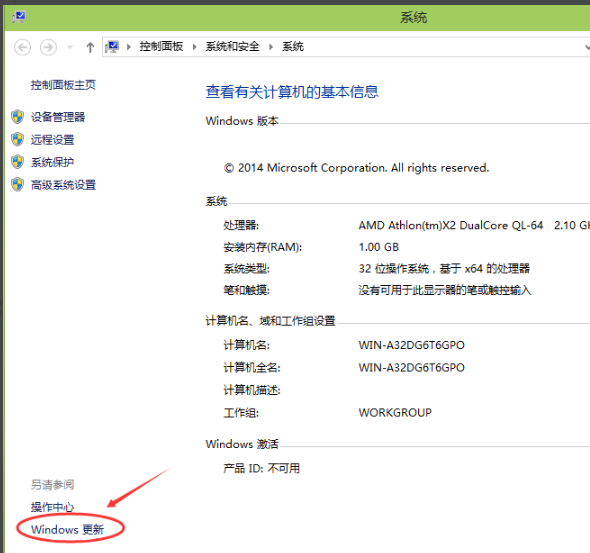Viewport: 590px width, 553px height.
Task: Click processor value AMD Athlon(tm)X2 DualCore QL-64
Action: coord(451,225)
